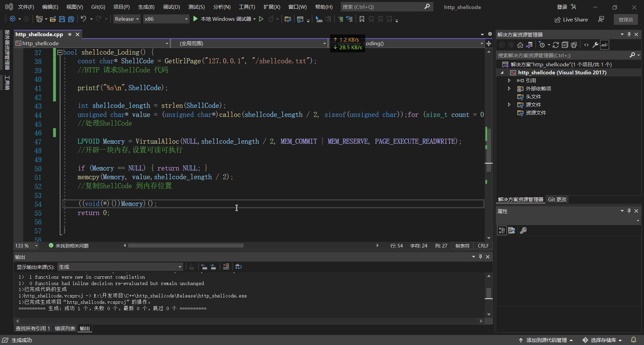The image size is (644, 345).
Task: Collapse the shellcode_Loding function outline box
Action: click(x=60, y=52)
